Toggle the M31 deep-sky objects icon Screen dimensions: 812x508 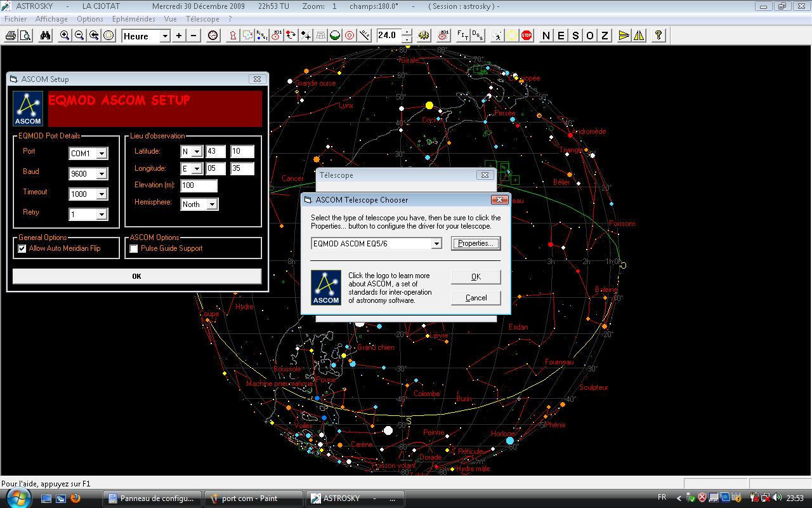(x=277, y=36)
